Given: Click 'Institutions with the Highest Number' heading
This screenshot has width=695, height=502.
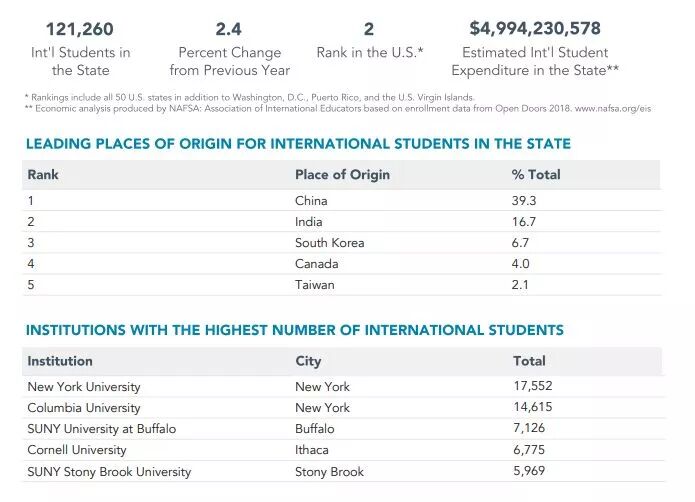Looking at the screenshot, I should [x=295, y=330].
